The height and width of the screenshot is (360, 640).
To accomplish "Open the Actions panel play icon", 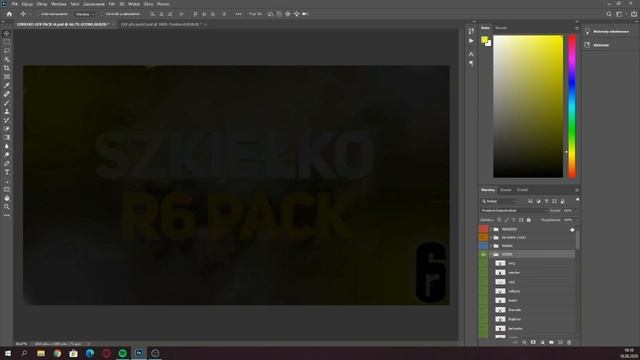I will click(x=471, y=41).
